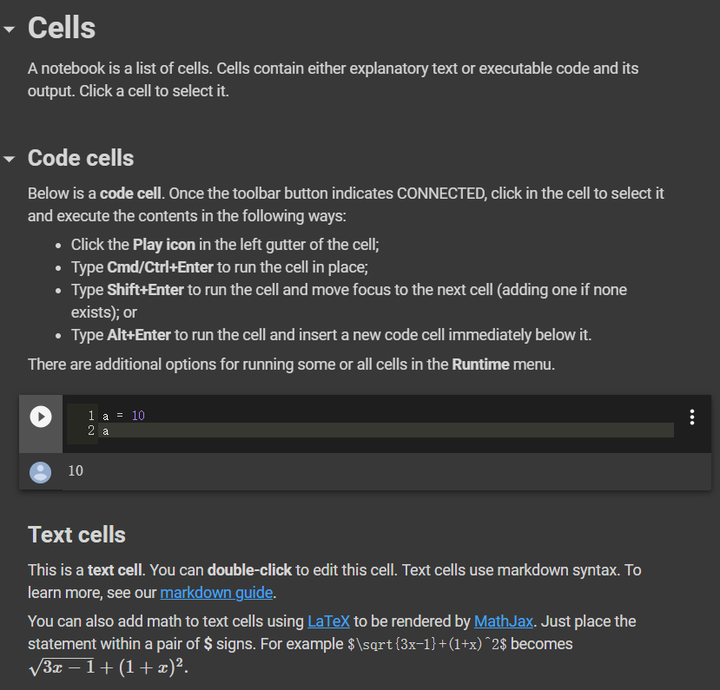
Task: Click the rendered square root math formula
Action: pyautogui.click(x=108, y=666)
